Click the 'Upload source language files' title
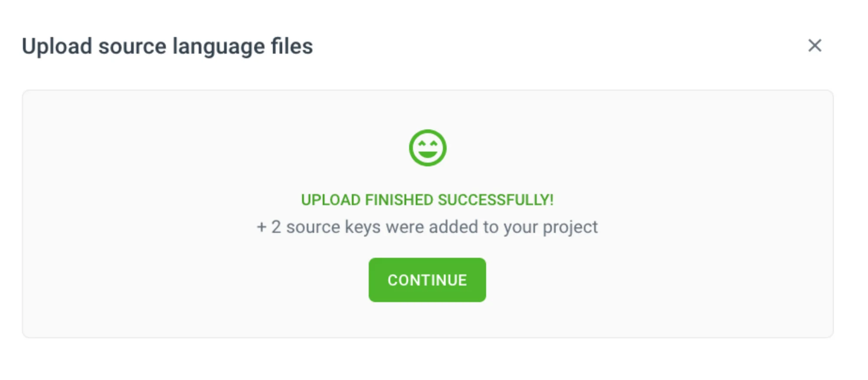This screenshot has width=868, height=380. [167, 46]
